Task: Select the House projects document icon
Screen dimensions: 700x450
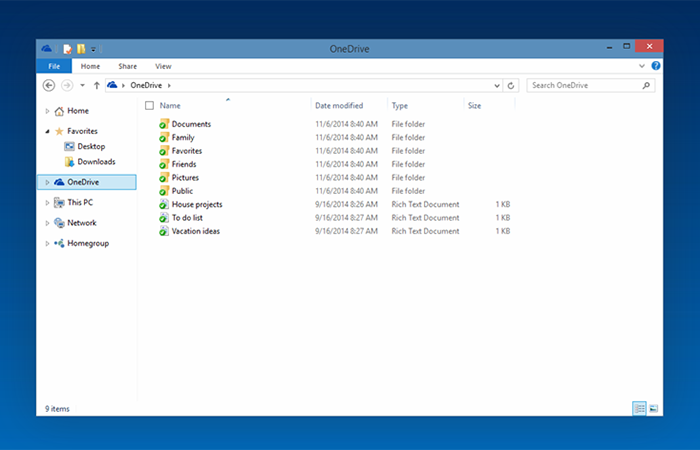Action: tap(164, 204)
